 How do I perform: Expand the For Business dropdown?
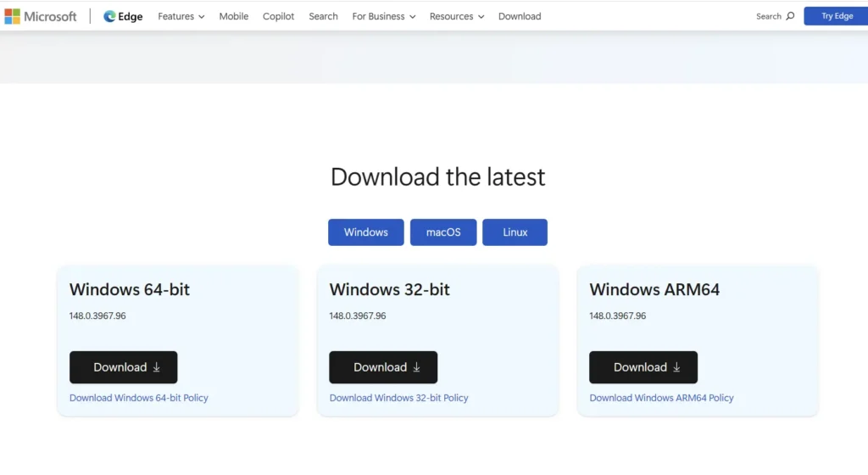(x=384, y=17)
